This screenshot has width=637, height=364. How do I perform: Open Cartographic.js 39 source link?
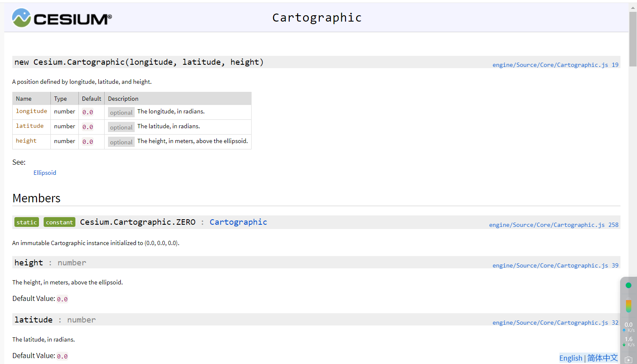click(555, 265)
